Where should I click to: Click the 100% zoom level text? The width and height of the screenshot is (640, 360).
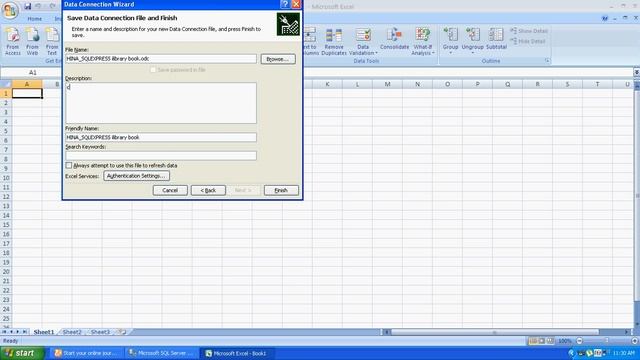[565, 341]
